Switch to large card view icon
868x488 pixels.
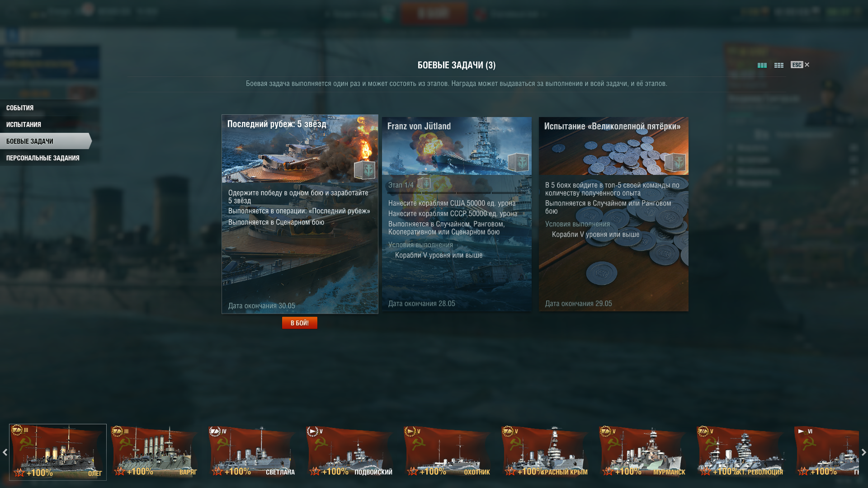coord(762,66)
